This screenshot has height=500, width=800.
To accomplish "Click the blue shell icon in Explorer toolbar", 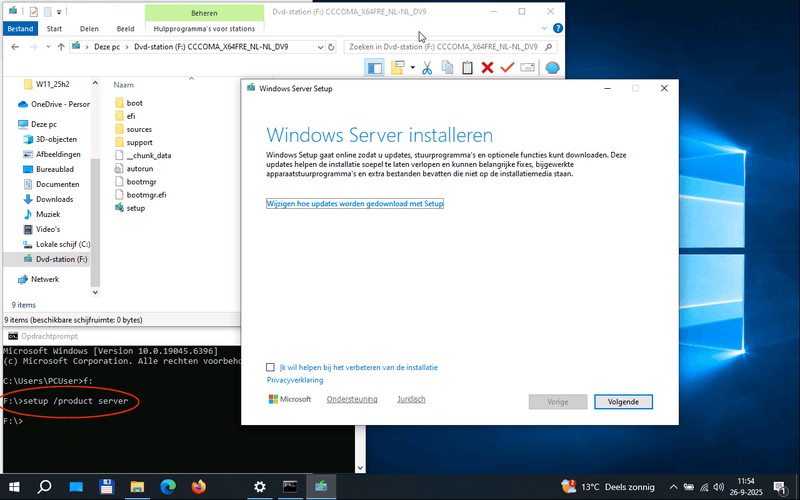I will point(552,67).
